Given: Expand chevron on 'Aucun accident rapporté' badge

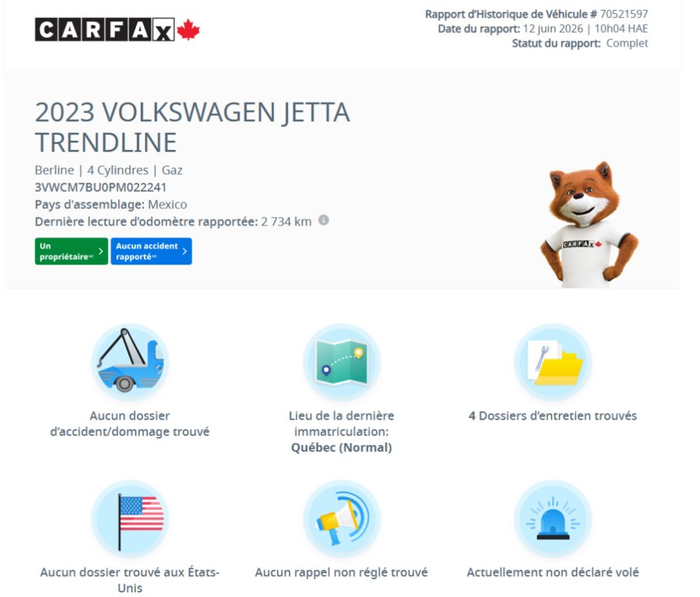Looking at the screenshot, I should pos(185,251).
